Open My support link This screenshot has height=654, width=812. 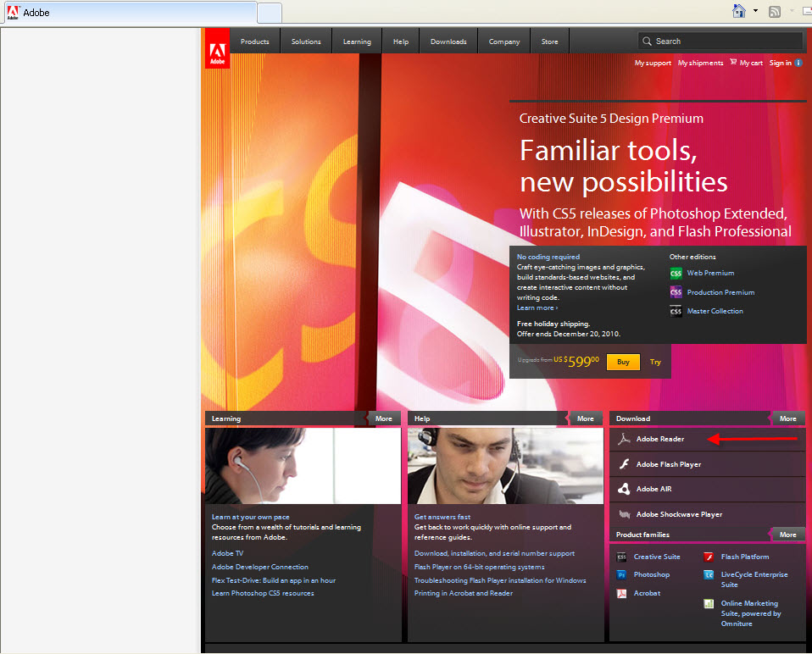click(653, 64)
